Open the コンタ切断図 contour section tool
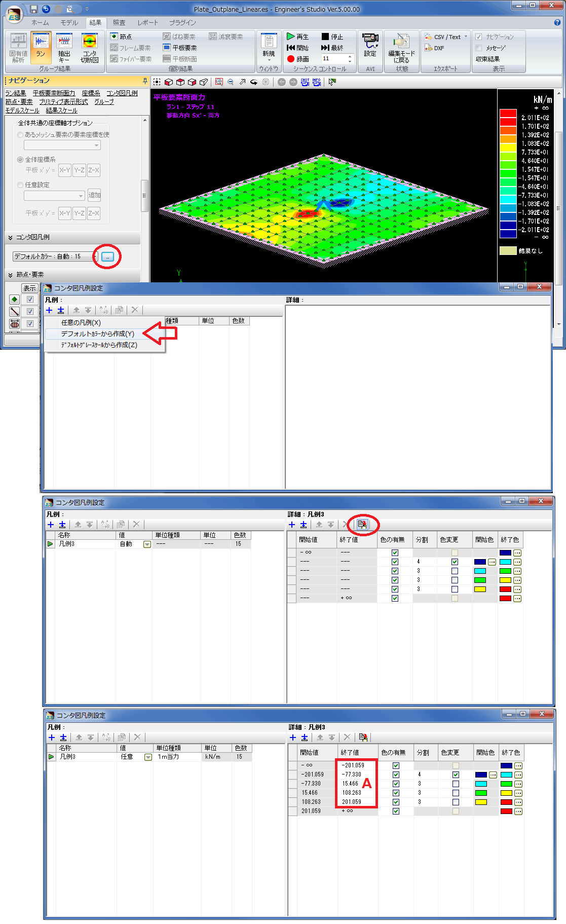Image resolution: width=566 pixels, height=924 pixels. click(x=89, y=48)
